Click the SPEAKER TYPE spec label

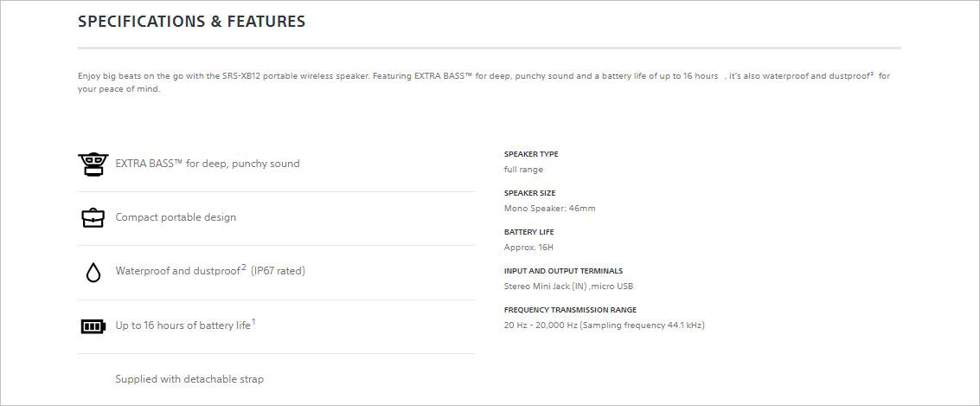tap(531, 154)
